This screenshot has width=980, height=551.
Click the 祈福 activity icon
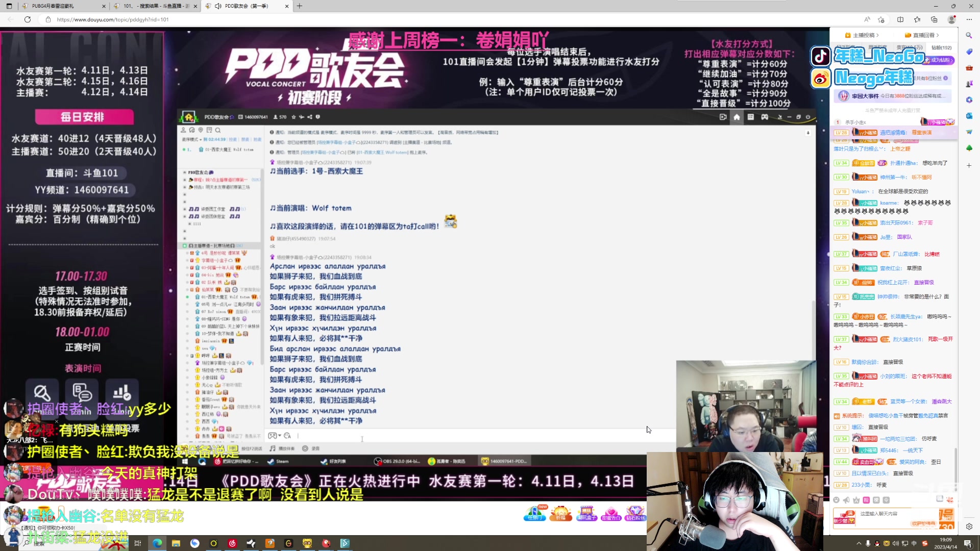click(560, 513)
